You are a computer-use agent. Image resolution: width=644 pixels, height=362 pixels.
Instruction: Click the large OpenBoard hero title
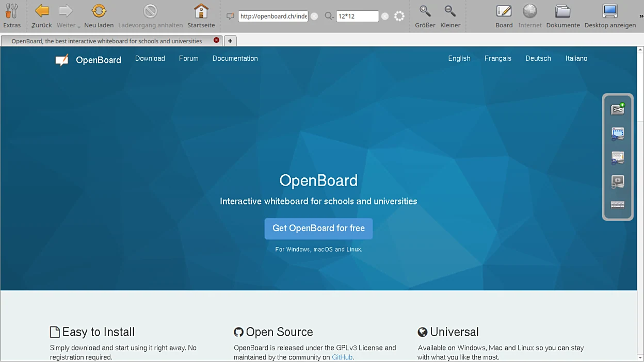click(318, 180)
